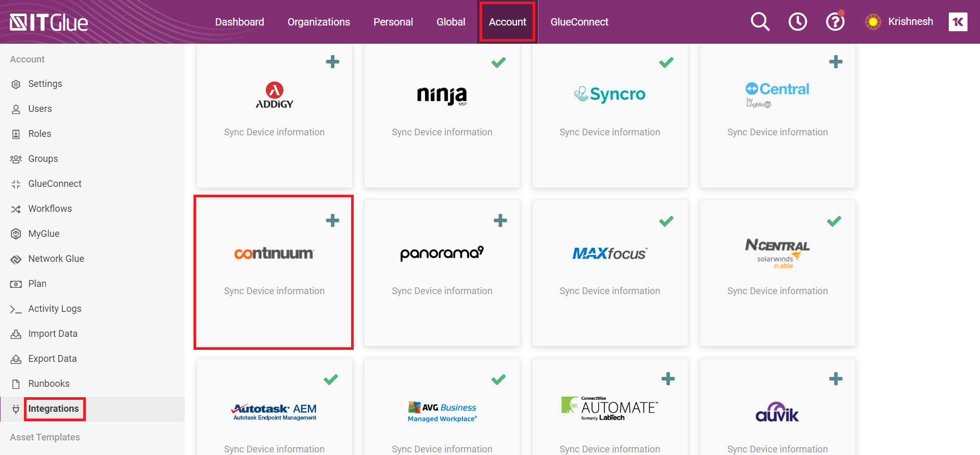Viewport: 980px width, 455px height.
Task: Click the Ninja MSP logo
Action: click(442, 95)
